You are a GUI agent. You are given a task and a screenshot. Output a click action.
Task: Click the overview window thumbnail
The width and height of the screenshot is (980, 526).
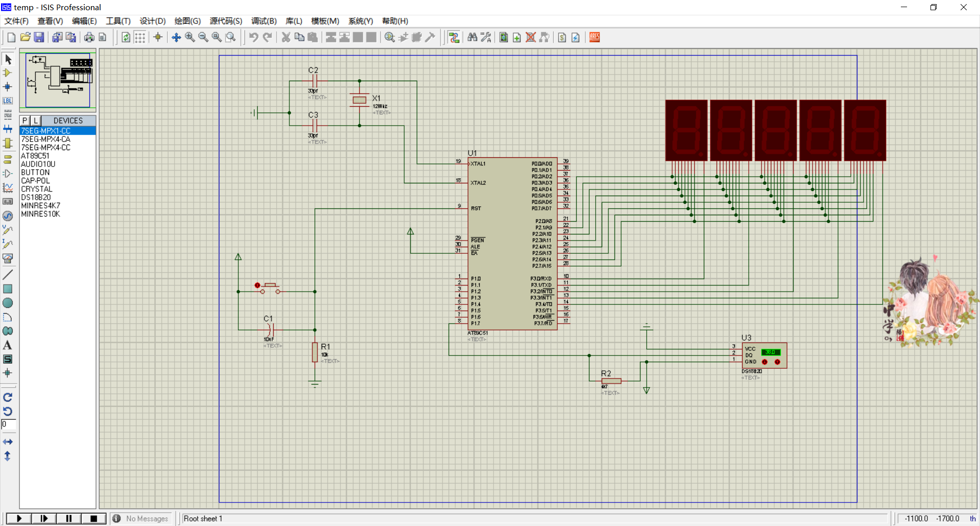pos(58,80)
